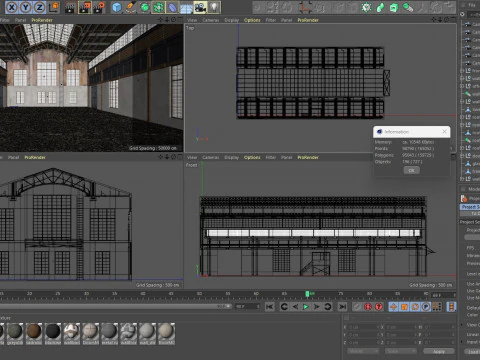Click Apply in the coordinate manager
The image size is (480, 360).
point(439,351)
